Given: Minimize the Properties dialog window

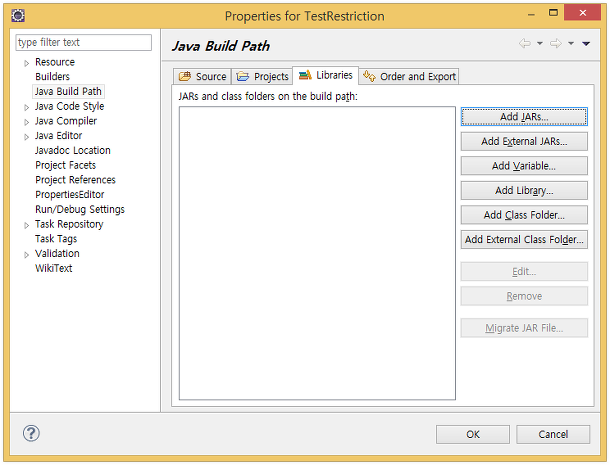Looking at the screenshot, I should 531,14.
